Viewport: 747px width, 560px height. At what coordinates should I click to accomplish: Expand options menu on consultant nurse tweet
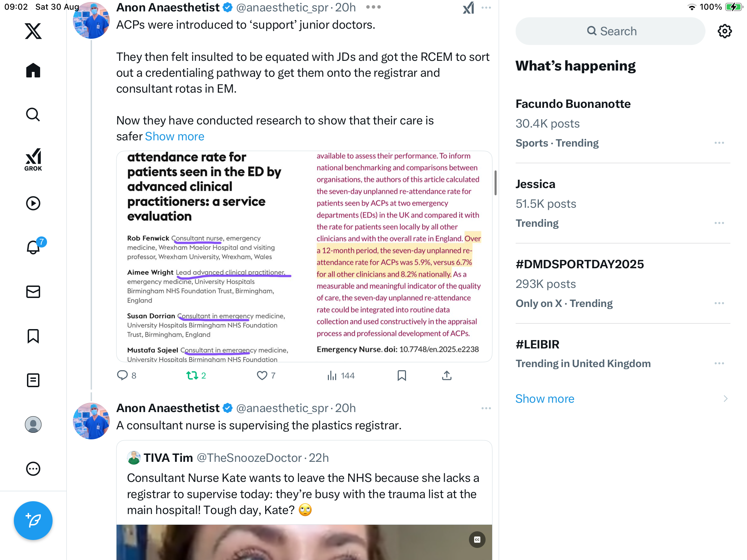pos(486,408)
